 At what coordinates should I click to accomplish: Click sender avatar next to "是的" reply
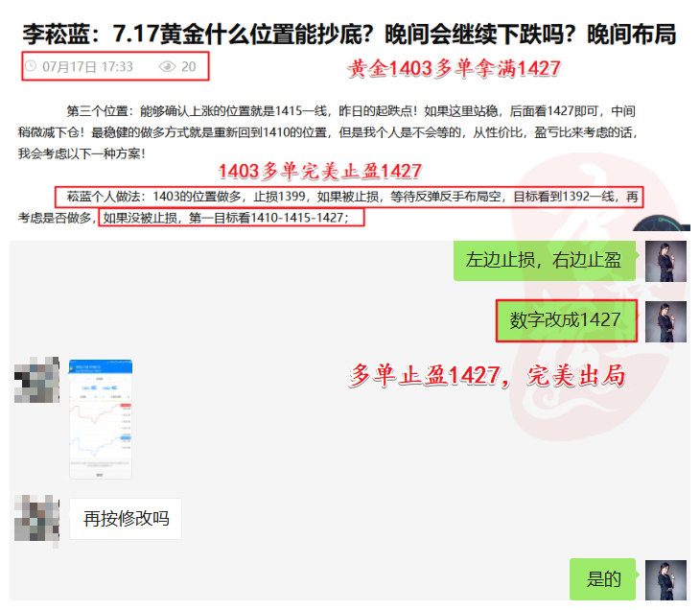[665, 580]
